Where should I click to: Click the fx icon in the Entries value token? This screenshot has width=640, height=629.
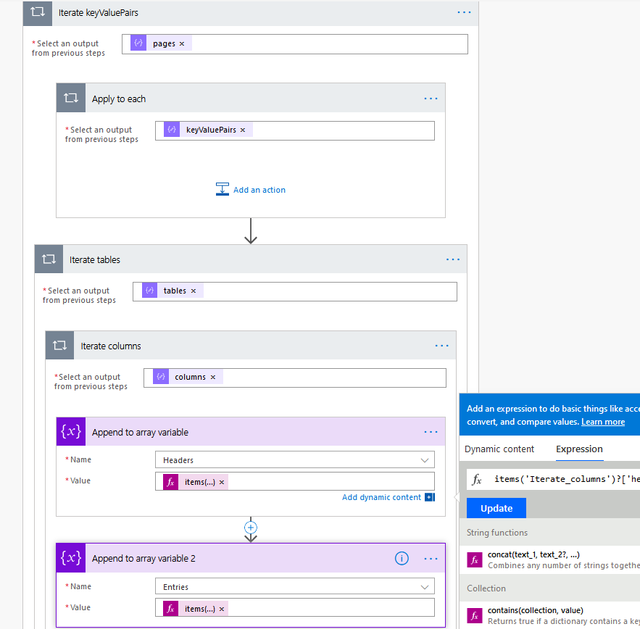pos(171,609)
